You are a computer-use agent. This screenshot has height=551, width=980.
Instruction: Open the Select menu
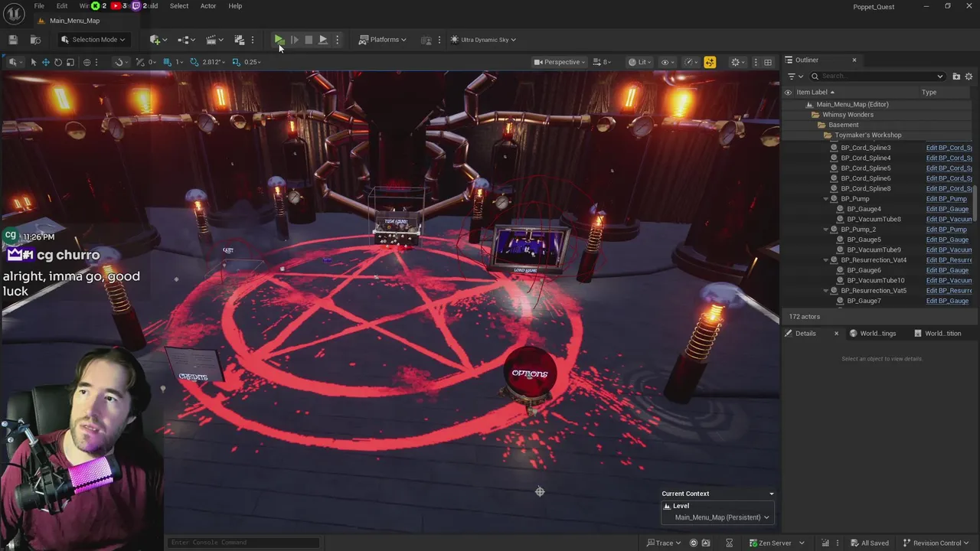pos(179,6)
